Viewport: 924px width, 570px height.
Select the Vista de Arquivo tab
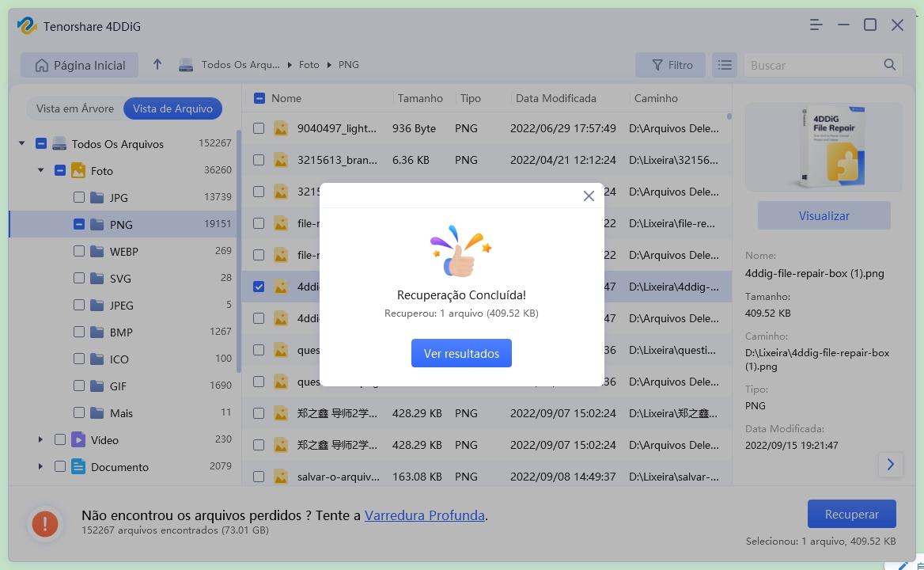(172, 108)
